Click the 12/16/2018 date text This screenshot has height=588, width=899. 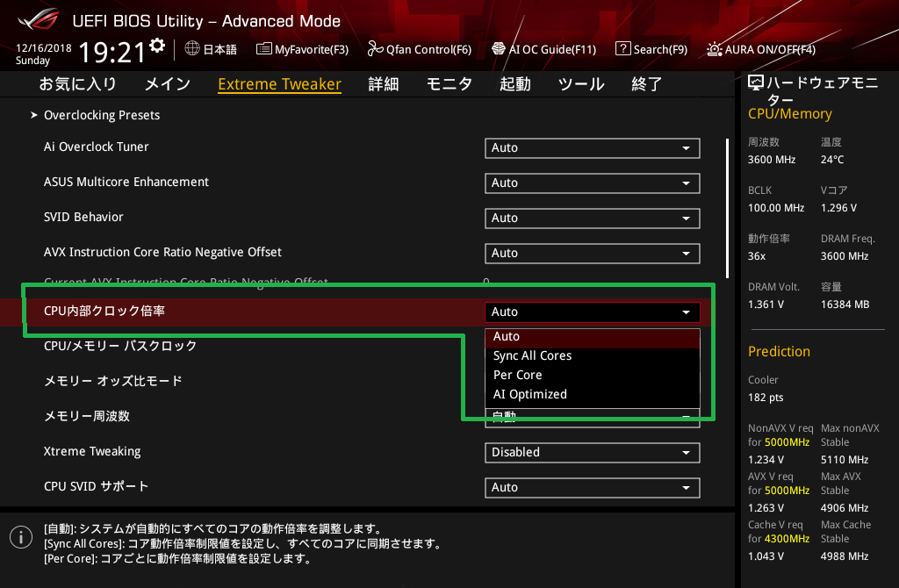pyautogui.click(x=44, y=48)
